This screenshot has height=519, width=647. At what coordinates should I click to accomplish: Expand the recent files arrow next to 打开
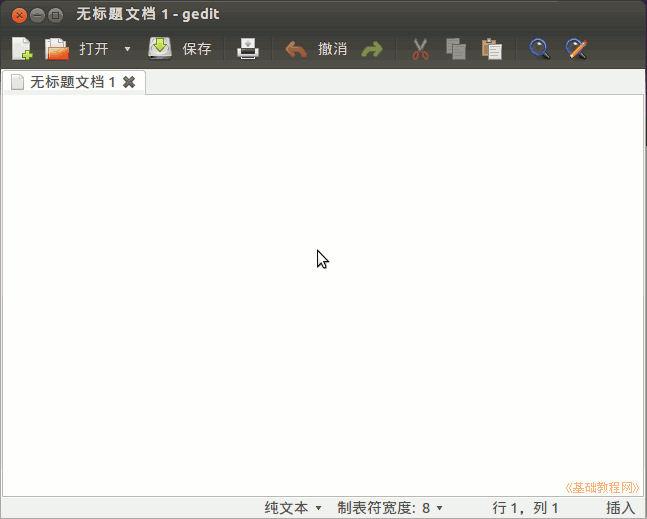click(x=127, y=49)
